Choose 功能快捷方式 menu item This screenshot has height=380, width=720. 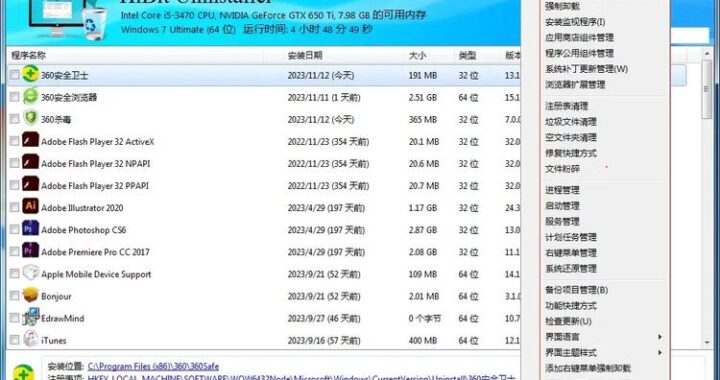click(571, 306)
